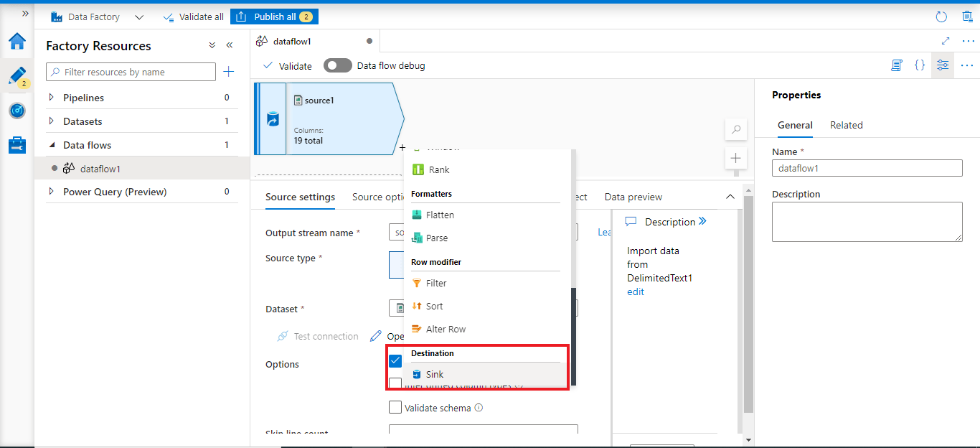Open the Home hub icon
Screen dimensions: 980x448
click(x=17, y=41)
